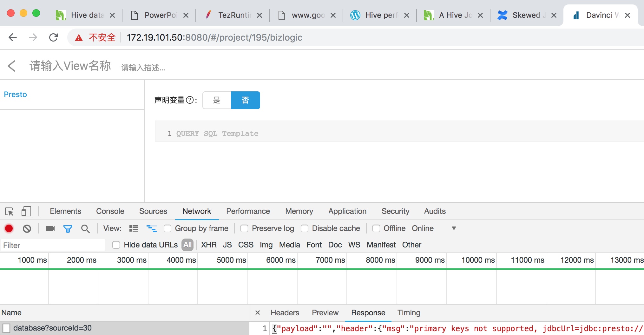Open the network filter funnel icon
The image size is (644, 335).
[x=68, y=228]
